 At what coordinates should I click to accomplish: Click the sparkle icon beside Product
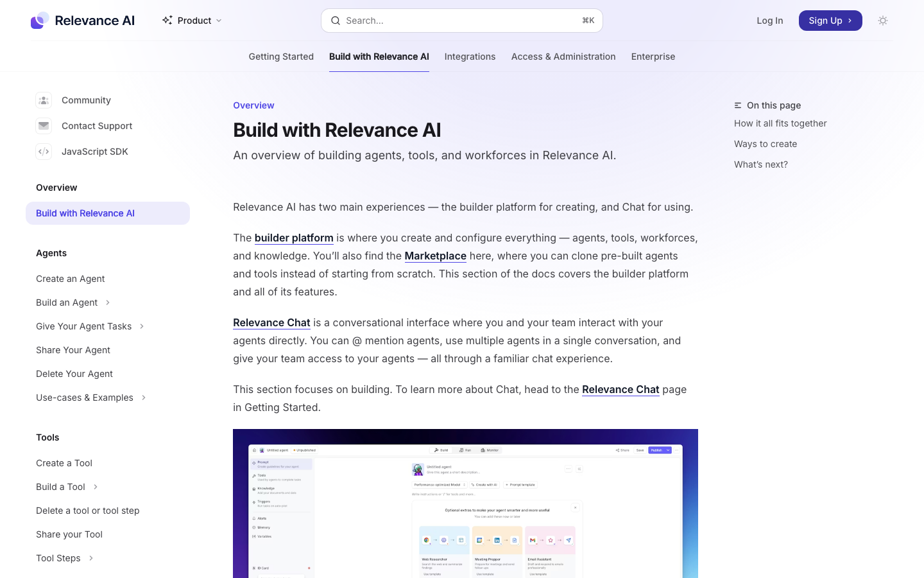pyautogui.click(x=167, y=21)
